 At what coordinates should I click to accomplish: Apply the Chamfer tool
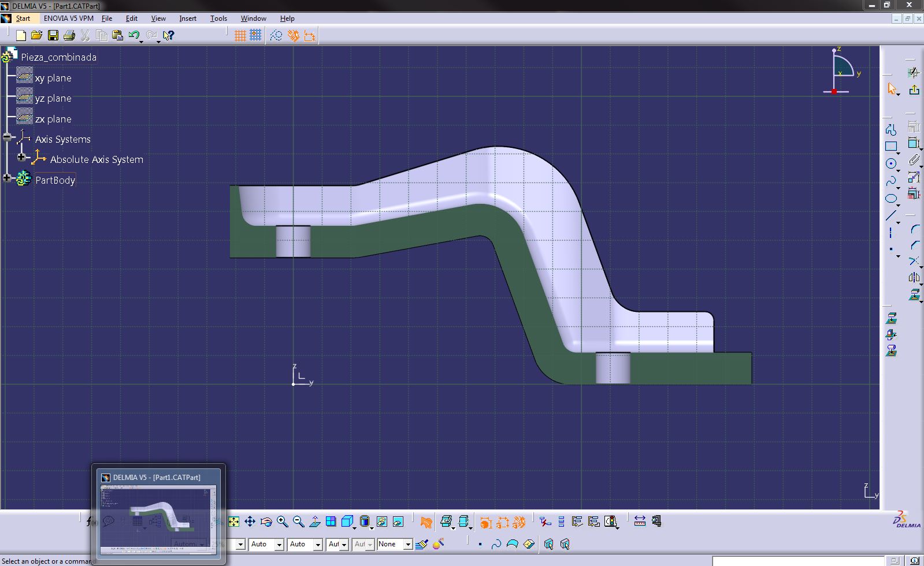[914, 245]
